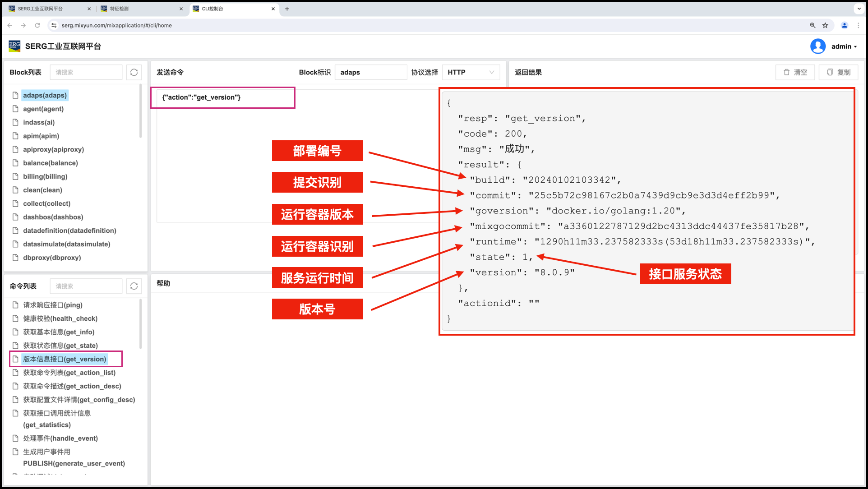
Task: Click the Block list search field
Action: point(87,72)
